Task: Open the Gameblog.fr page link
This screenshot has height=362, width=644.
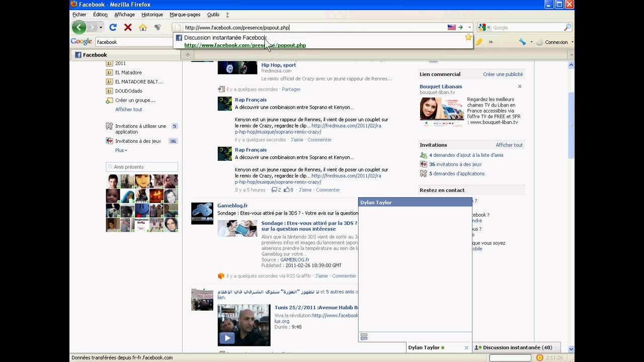Action: (232, 205)
